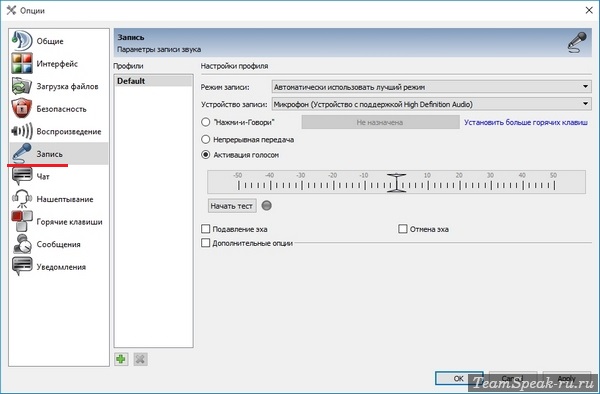Image resolution: width=600 pixels, height=394 pixels.
Task: Open the Уведомления section label
Action: click(x=61, y=267)
